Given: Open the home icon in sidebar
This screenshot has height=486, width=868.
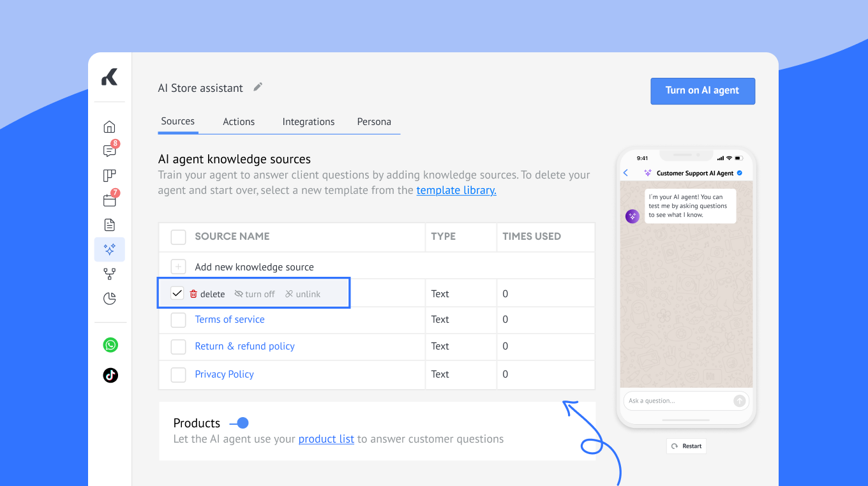Looking at the screenshot, I should click(x=110, y=126).
